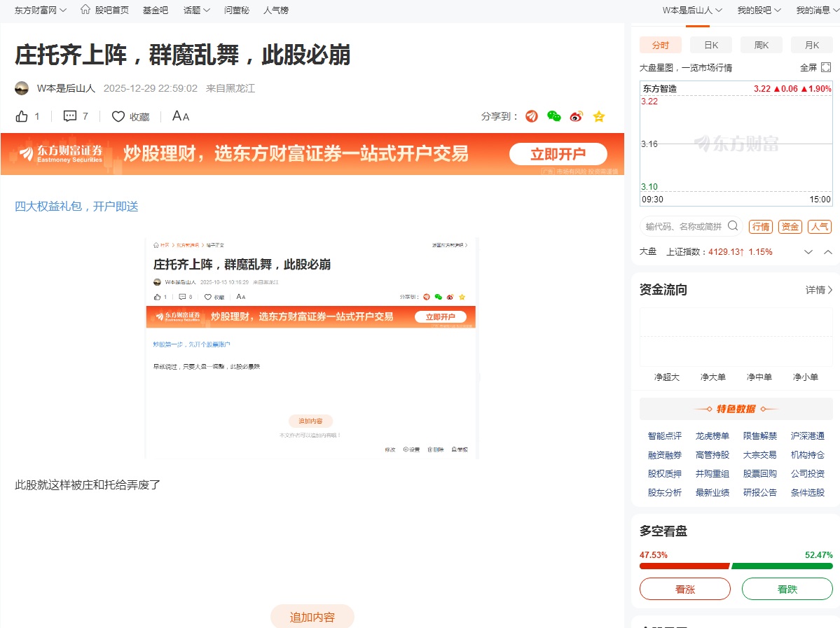Click the intraday price chart area
The width and height of the screenshot is (840, 628).
(736, 144)
